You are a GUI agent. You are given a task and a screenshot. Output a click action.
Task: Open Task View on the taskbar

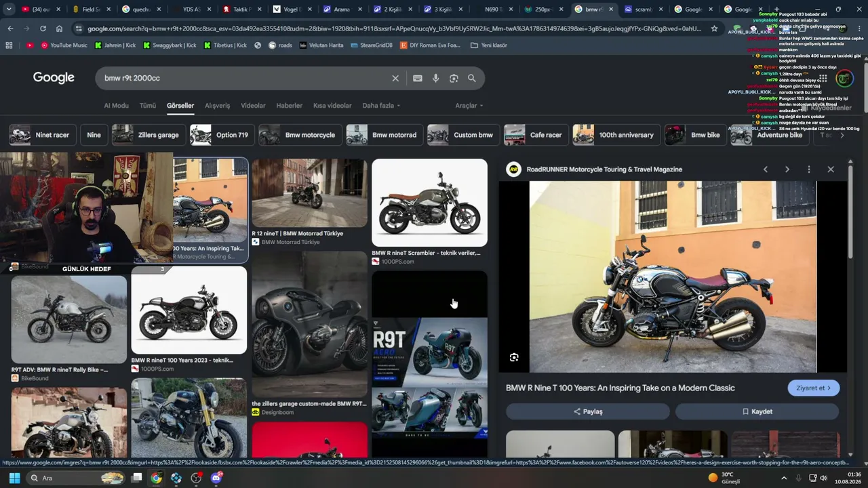tap(136, 478)
